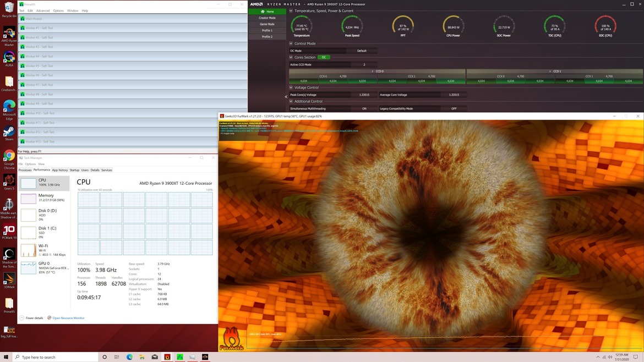Switch to Task Manager via taskbar icon

192,357
